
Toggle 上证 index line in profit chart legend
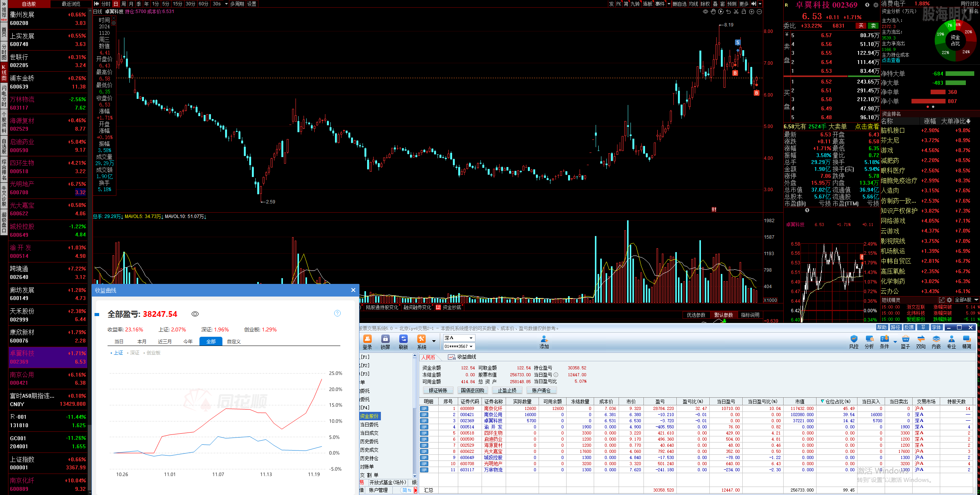coord(117,353)
